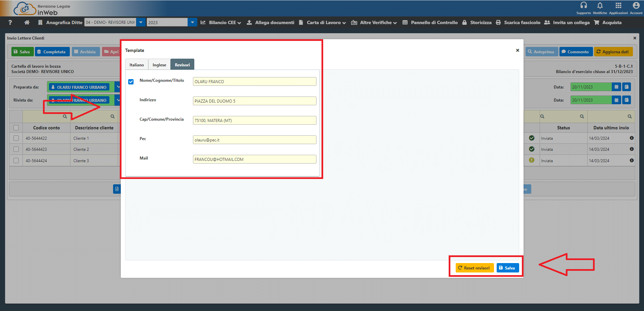Click the green check icon for Cliente 1
Screen dimensions: 644x311
tap(532, 138)
